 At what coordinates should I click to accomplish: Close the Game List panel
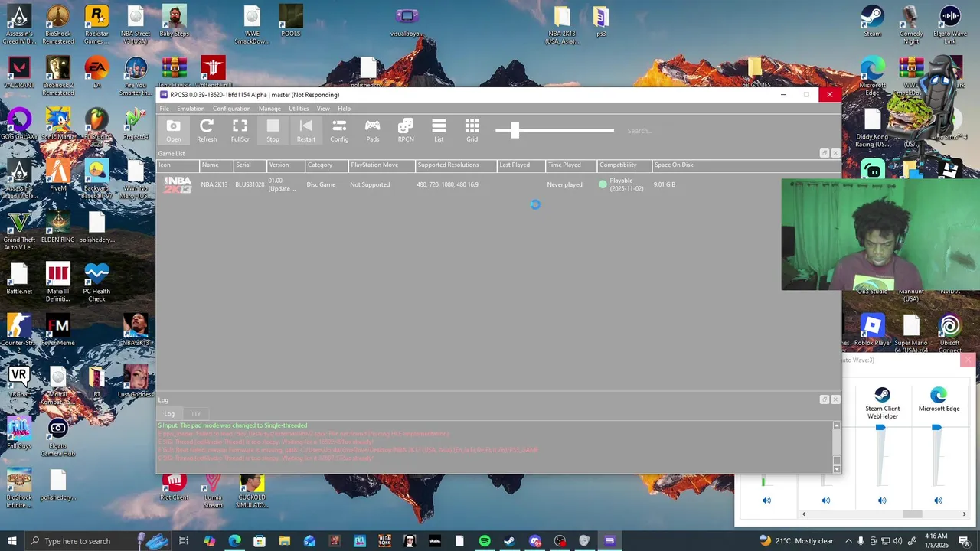835,153
